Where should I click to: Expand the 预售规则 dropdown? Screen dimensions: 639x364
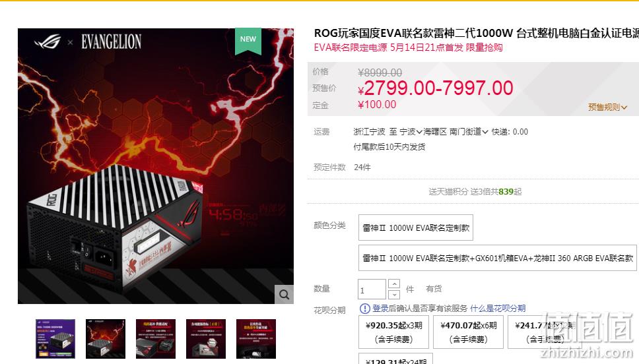tap(607, 107)
